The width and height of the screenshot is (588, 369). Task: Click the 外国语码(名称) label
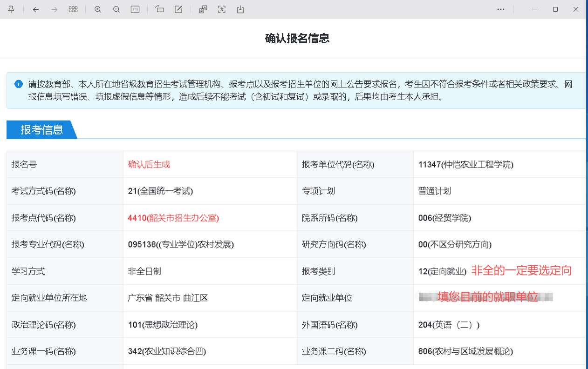click(x=329, y=325)
